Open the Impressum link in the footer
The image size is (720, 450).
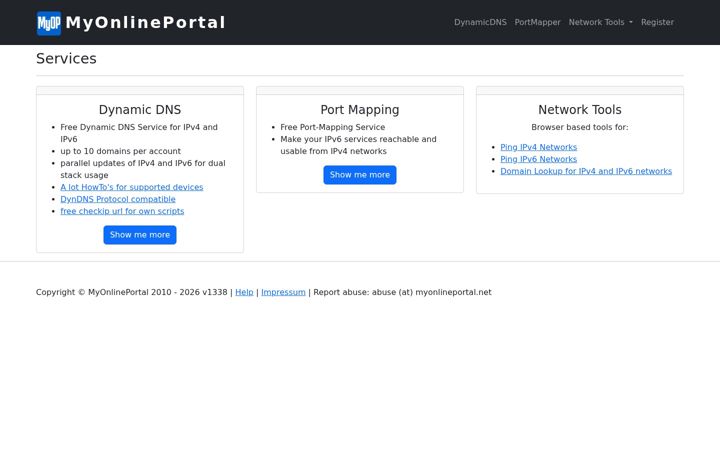click(x=283, y=292)
